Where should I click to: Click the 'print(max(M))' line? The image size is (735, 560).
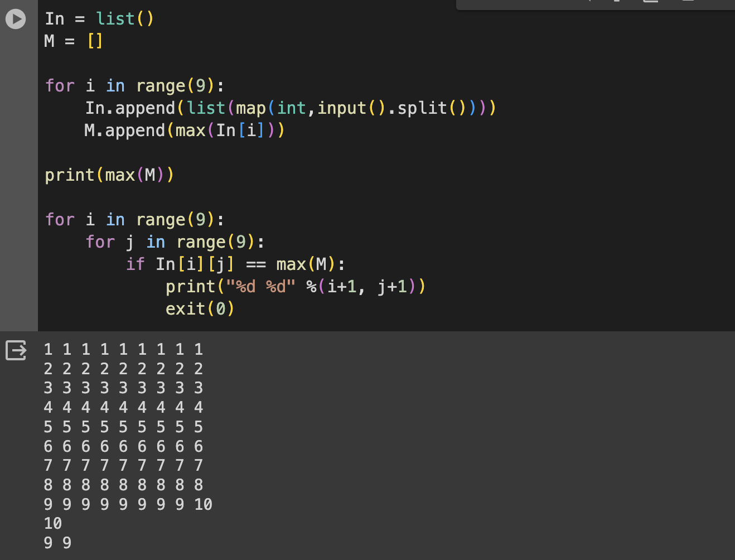[x=109, y=175]
